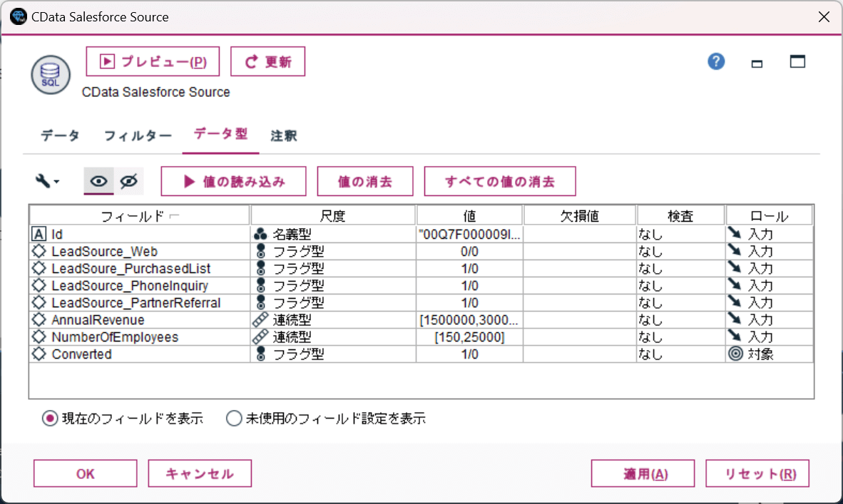
Task: Toggle the hide fields crossed-eye icon
Action: (129, 181)
